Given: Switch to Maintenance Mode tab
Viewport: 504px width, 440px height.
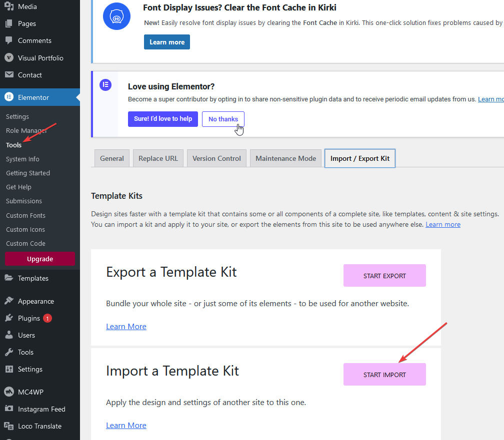Looking at the screenshot, I should (x=286, y=158).
